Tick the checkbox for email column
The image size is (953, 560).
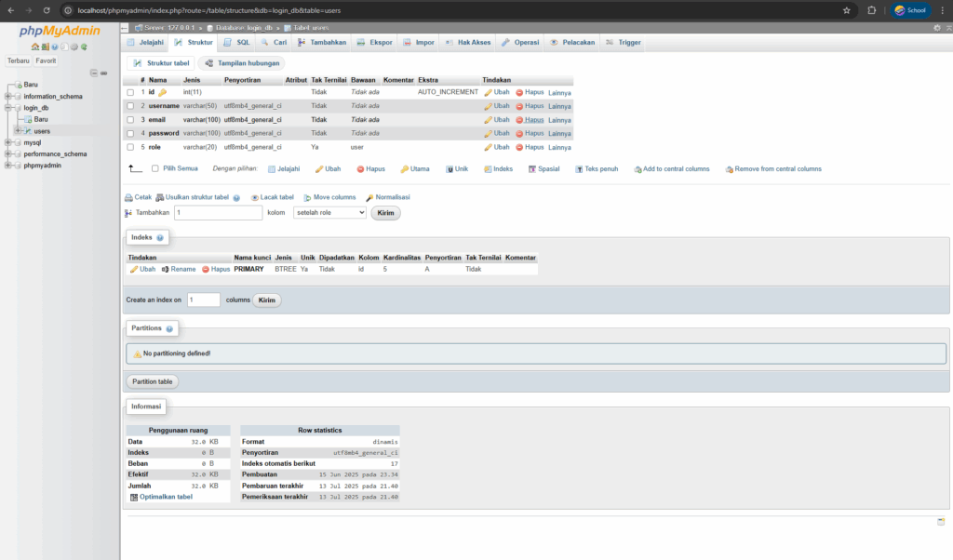pyautogui.click(x=130, y=120)
